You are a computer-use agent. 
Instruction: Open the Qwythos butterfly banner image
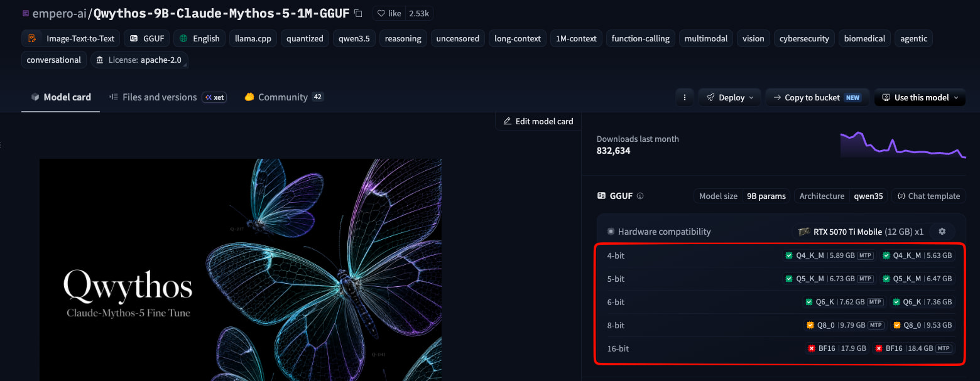tap(241, 270)
